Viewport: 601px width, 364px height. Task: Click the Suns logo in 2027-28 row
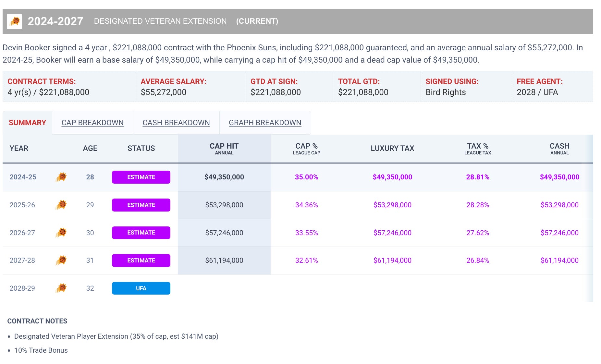tap(61, 261)
